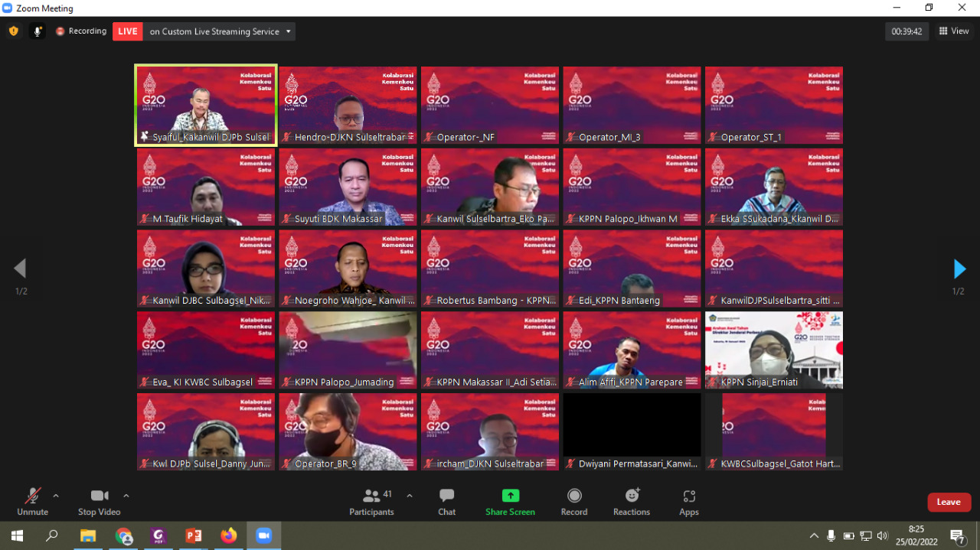980x550 pixels.
Task: Expand arrow next to Participants
Action: [410, 496]
